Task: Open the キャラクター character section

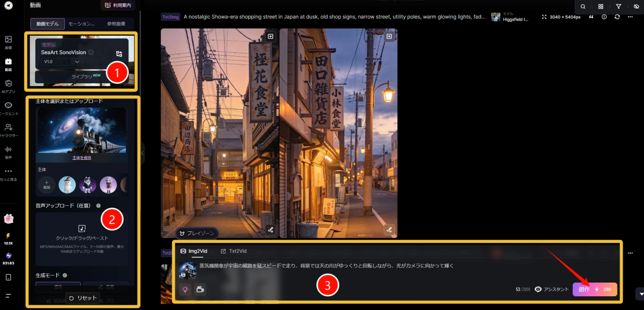Action: pos(8,130)
